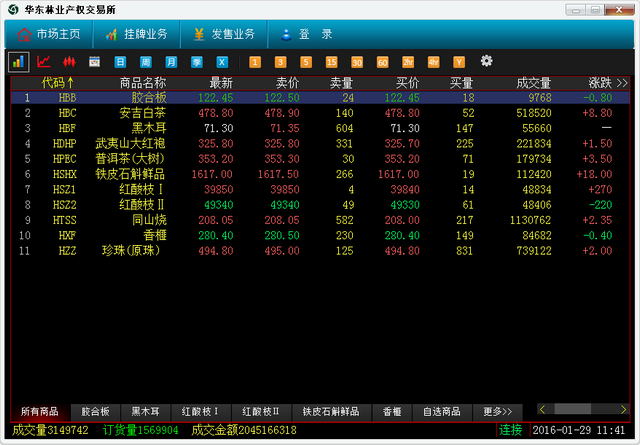
Task: Click the orange Y period icon
Action: pyautogui.click(x=459, y=62)
